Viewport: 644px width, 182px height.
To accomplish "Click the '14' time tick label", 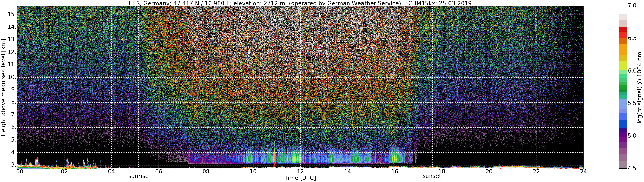I will pos(348,172).
